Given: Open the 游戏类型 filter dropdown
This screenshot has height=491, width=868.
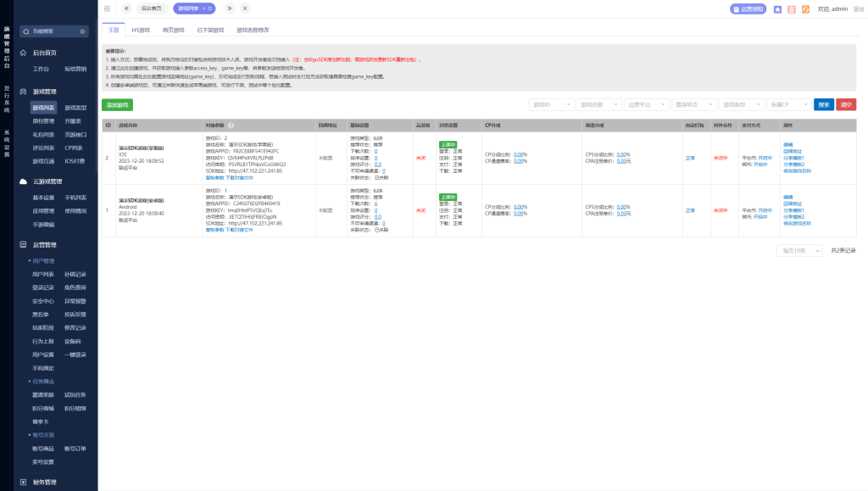Looking at the screenshot, I should [741, 104].
